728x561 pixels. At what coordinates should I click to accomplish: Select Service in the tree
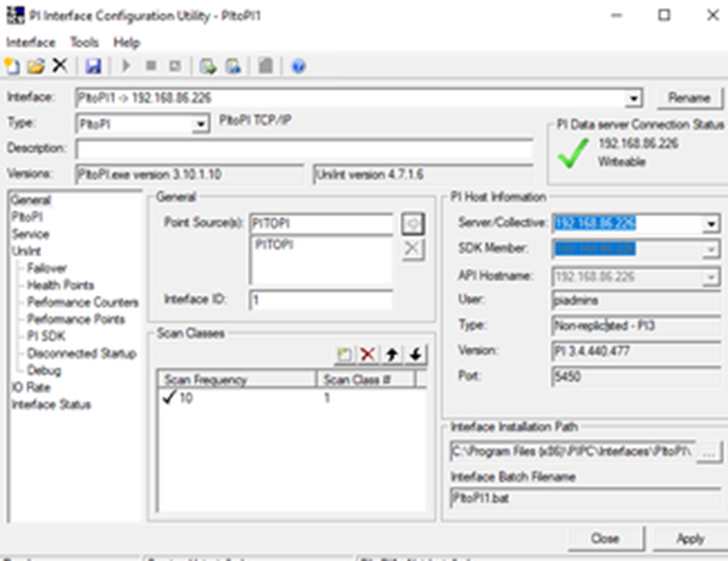[x=31, y=233]
